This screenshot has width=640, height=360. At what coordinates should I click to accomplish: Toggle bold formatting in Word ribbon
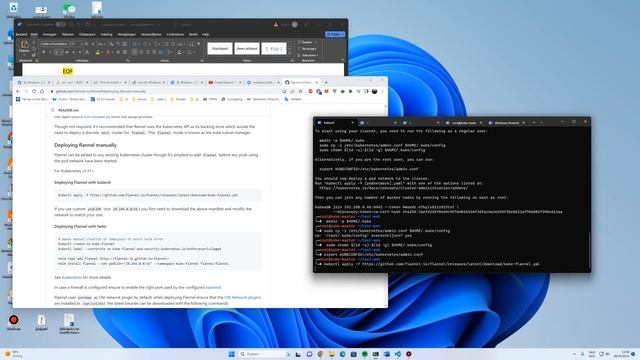(x=44, y=52)
